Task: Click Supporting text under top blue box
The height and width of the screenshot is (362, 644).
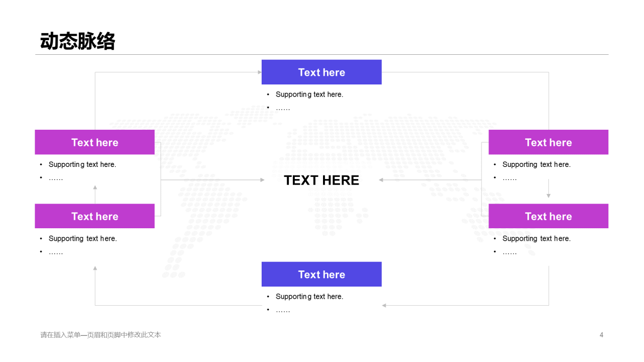Action: [309, 95]
